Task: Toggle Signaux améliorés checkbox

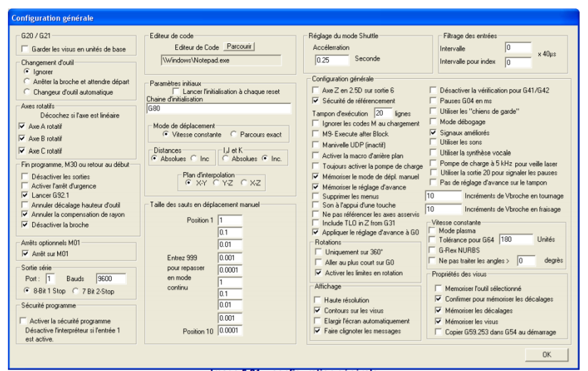Action: (434, 131)
